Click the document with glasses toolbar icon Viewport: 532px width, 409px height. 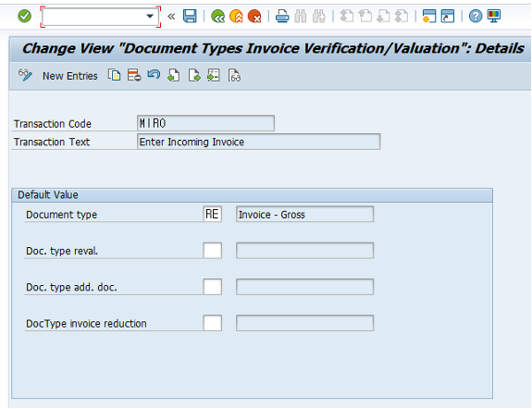click(234, 75)
